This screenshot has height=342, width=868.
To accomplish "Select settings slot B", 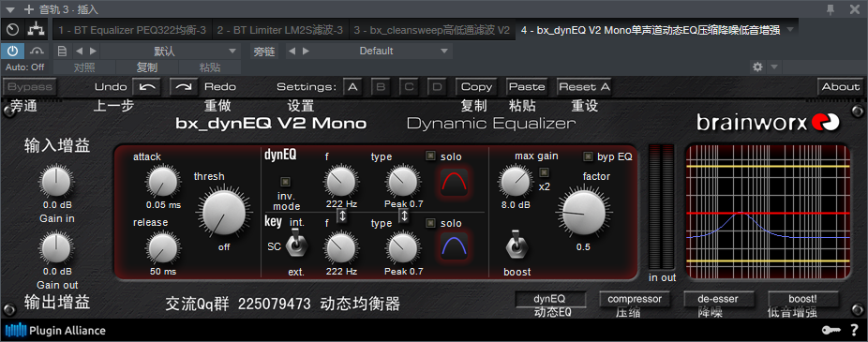I will tap(381, 87).
